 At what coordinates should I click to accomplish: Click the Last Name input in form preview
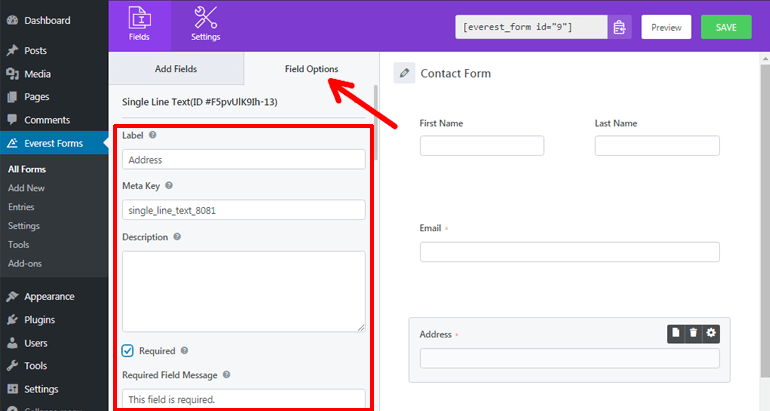(x=657, y=145)
